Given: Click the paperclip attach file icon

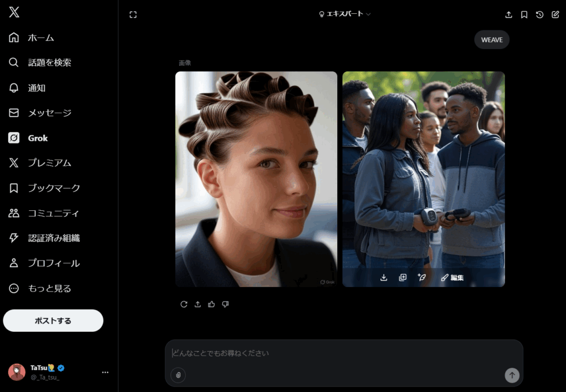Looking at the screenshot, I should pyautogui.click(x=178, y=375).
